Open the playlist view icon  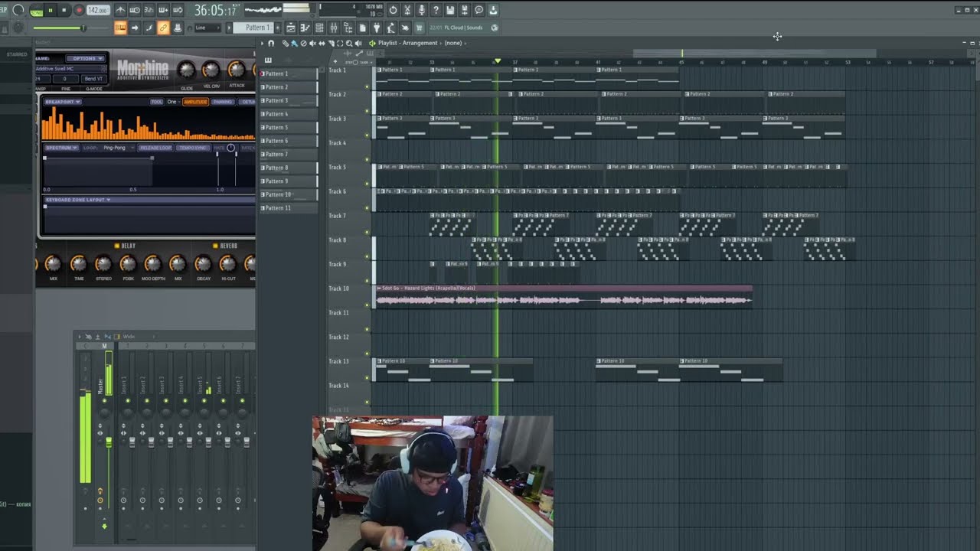tap(291, 28)
